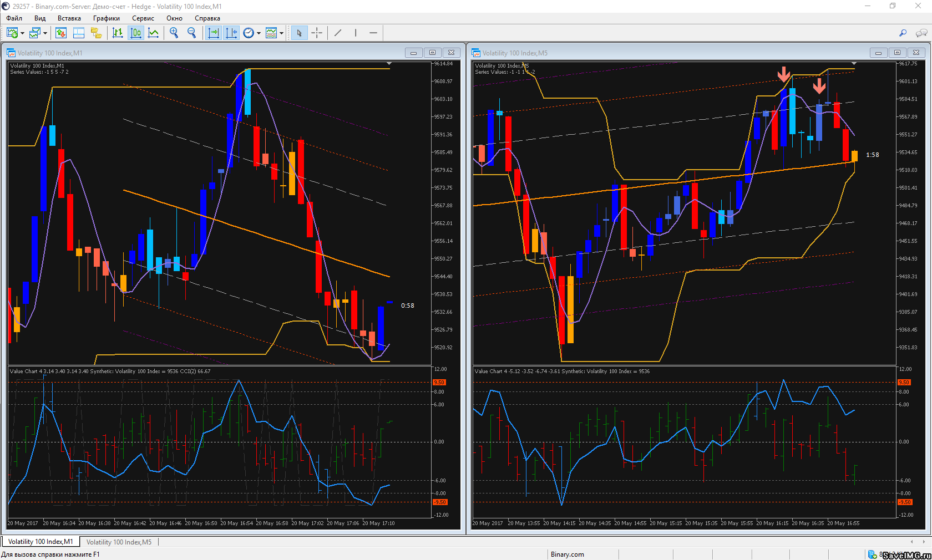
Task: Open the Сервис menu
Action: tap(143, 18)
